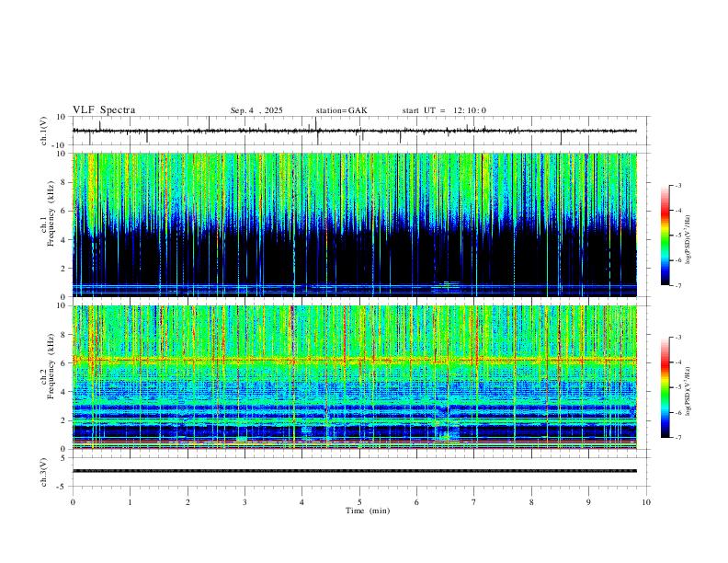Viewport: 728px width, 563px height.
Task: Click the date 'Sep. 4 , 2025'
Action: pos(256,110)
